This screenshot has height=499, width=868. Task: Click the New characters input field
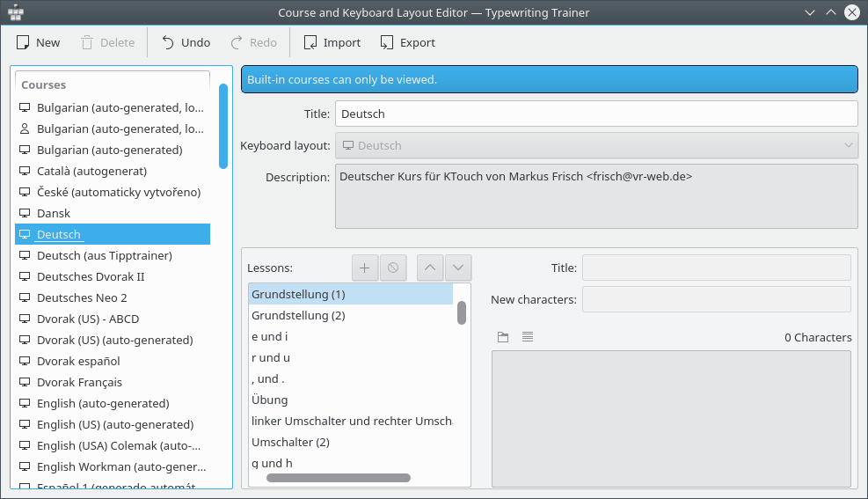(716, 299)
